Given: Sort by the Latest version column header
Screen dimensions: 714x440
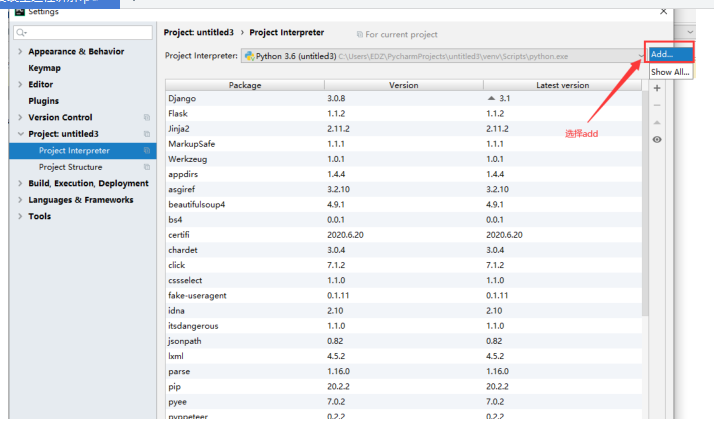Looking at the screenshot, I should point(562,85).
